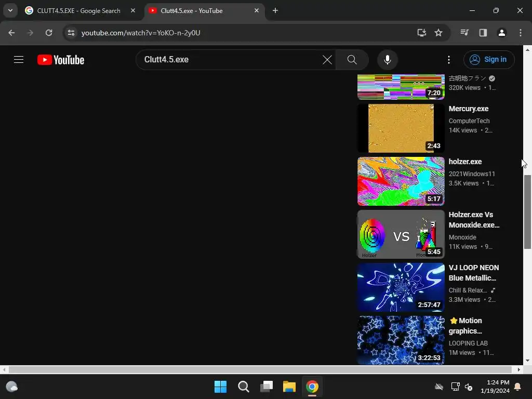Open a new browser tab
This screenshot has width=532, height=399.
275,10
